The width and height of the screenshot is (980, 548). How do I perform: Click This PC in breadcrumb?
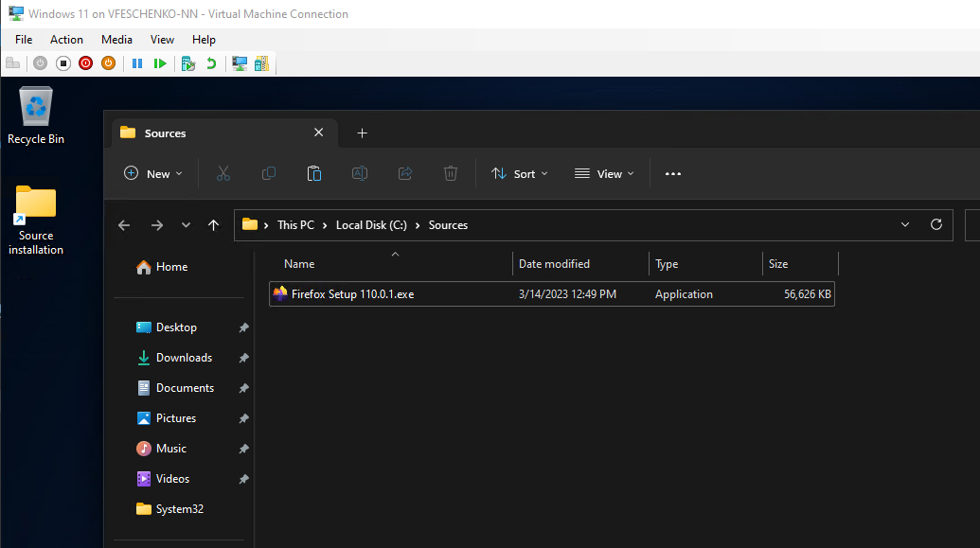[x=295, y=225]
